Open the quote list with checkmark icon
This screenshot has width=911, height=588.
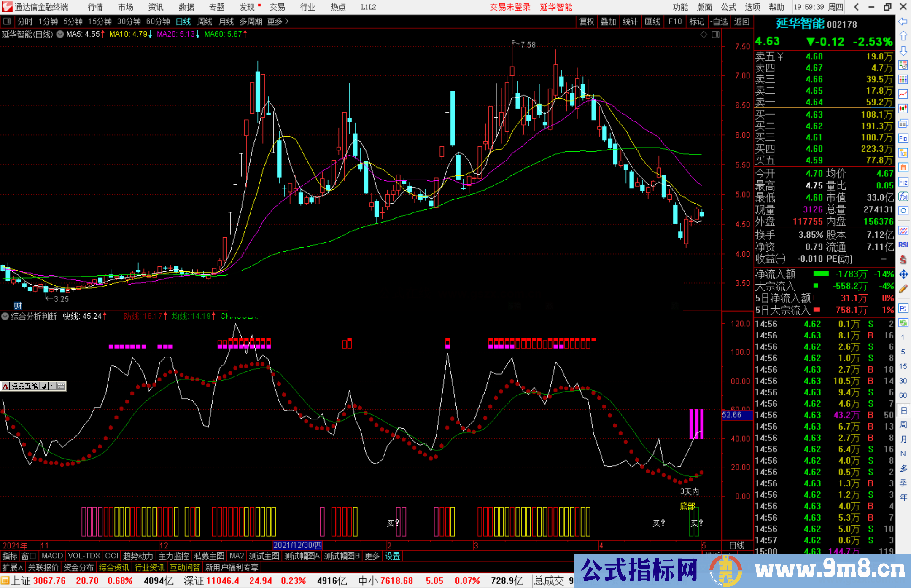pos(903,65)
